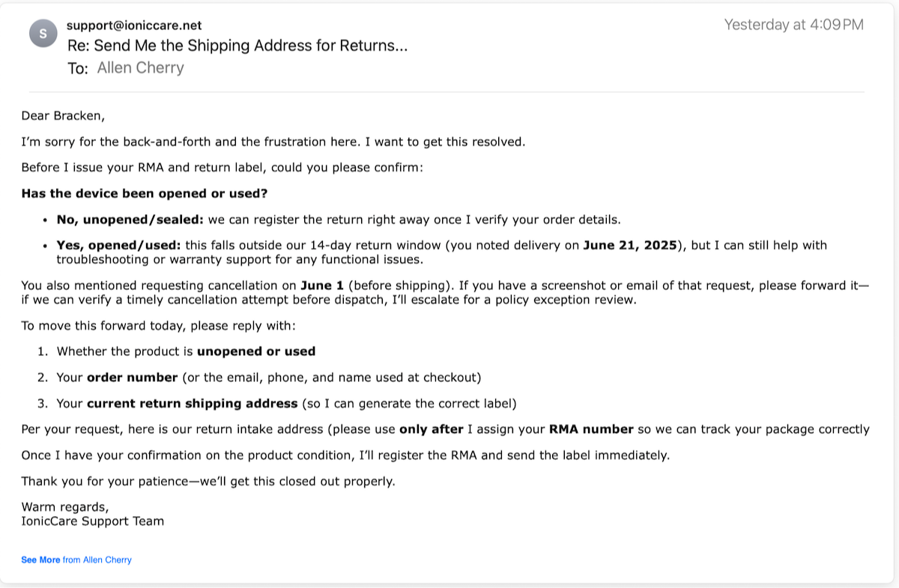899x588 pixels.
Task: Click recipient name Allen Cherry in To field
Action: [141, 68]
